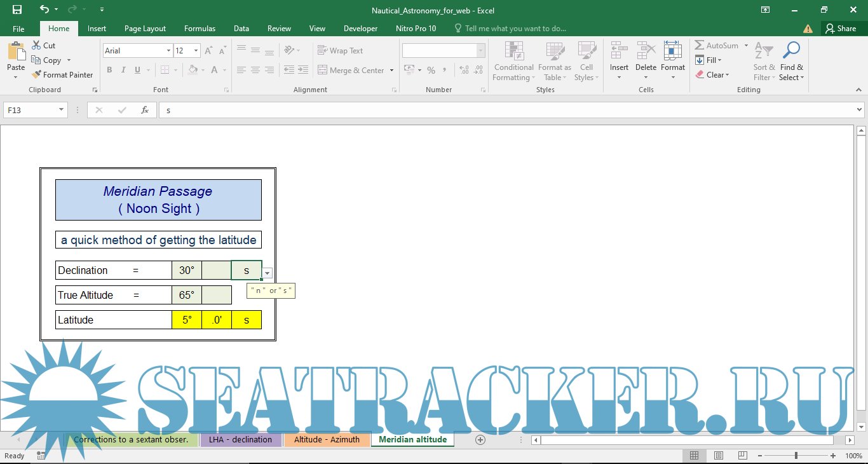Open the font size dropdown
This screenshot has height=464, width=868.
(196, 51)
